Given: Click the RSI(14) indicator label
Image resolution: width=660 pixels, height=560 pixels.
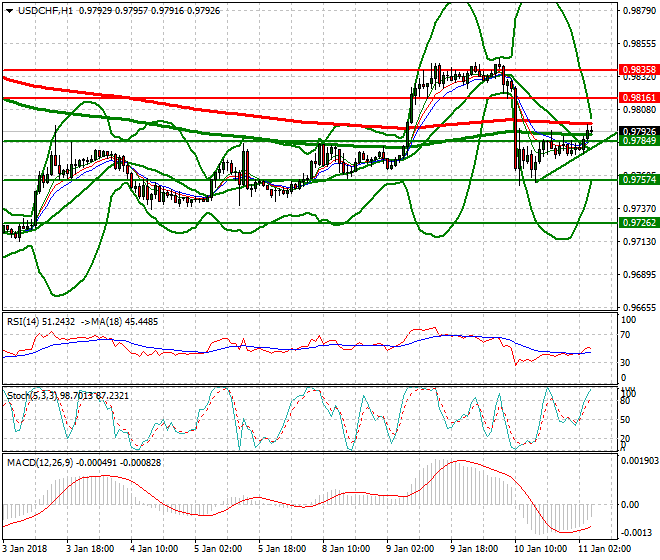Looking at the screenshot, I should pyautogui.click(x=25, y=322).
